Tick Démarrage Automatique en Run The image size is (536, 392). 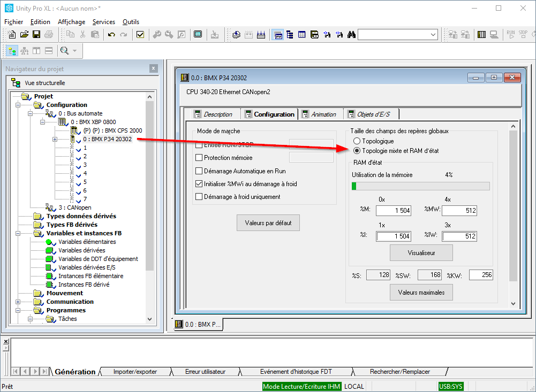click(199, 171)
